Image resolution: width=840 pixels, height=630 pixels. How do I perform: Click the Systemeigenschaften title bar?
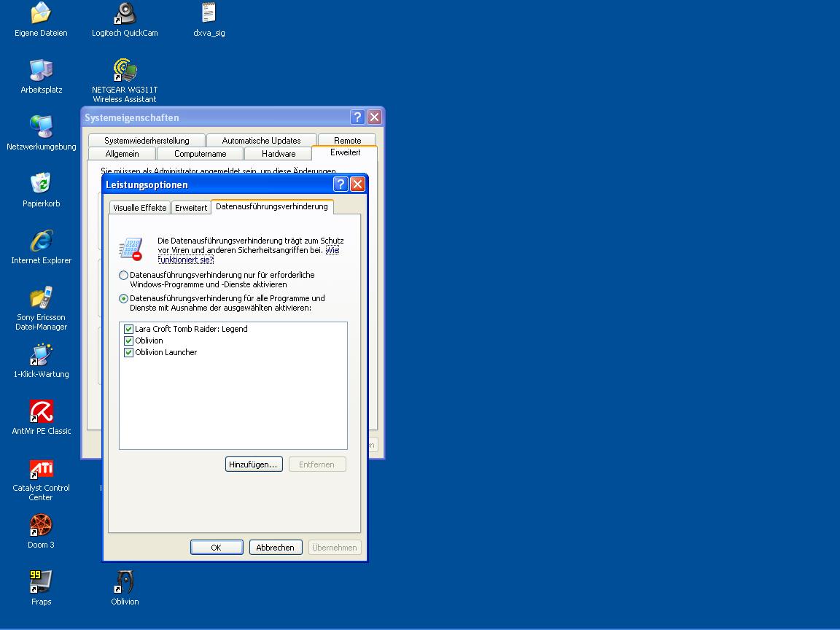tap(214, 117)
